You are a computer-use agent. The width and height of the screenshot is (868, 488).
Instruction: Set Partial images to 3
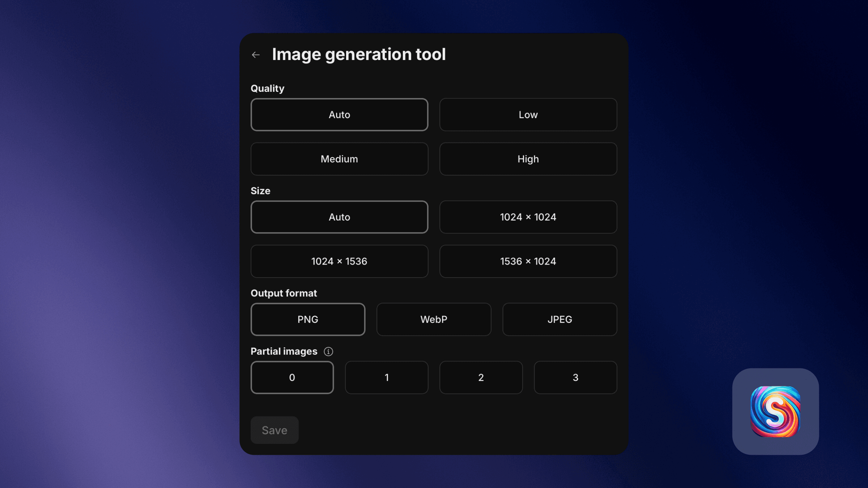click(x=575, y=377)
